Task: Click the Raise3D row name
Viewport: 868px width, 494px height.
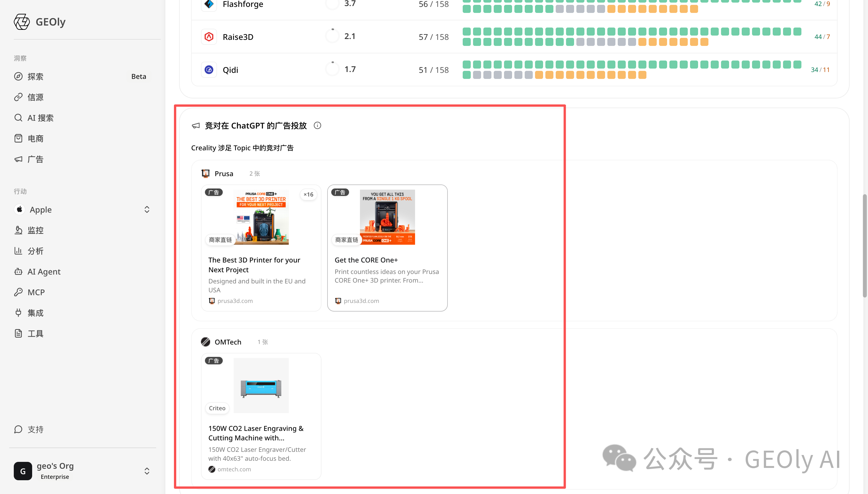Action: 238,37
